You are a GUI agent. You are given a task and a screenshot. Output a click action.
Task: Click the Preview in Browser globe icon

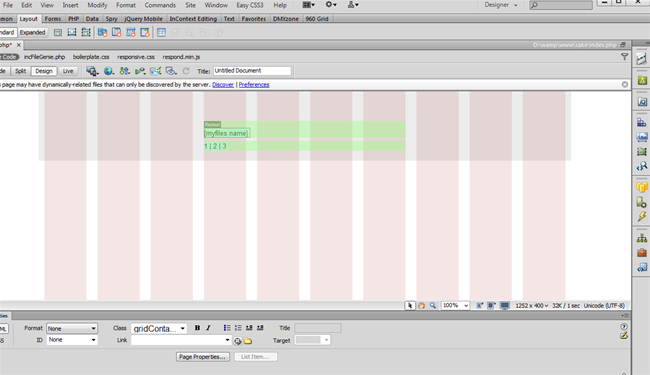(x=109, y=71)
